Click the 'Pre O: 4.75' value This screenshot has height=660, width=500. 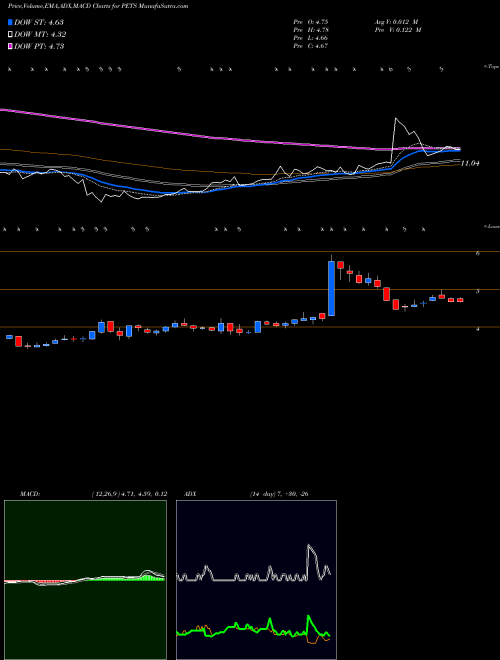pyautogui.click(x=311, y=22)
